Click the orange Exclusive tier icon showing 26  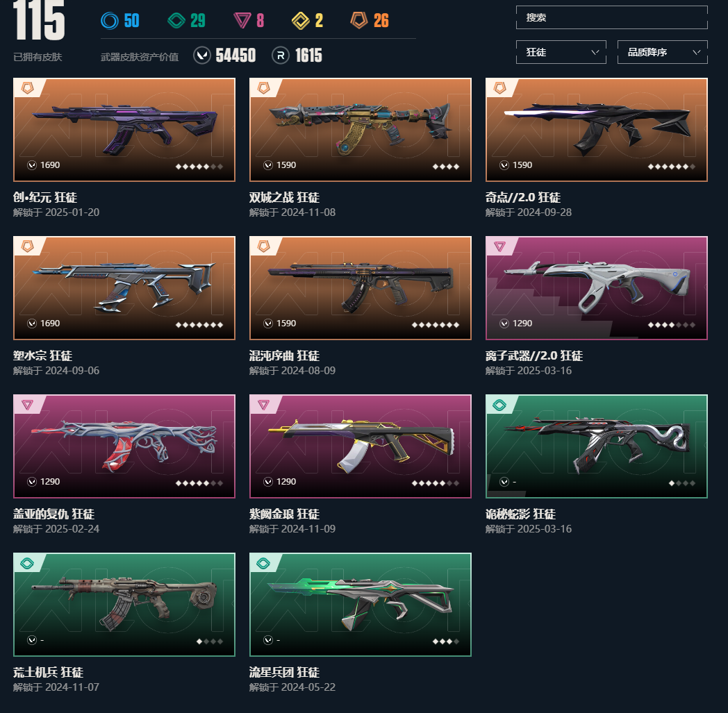pos(359,20)
